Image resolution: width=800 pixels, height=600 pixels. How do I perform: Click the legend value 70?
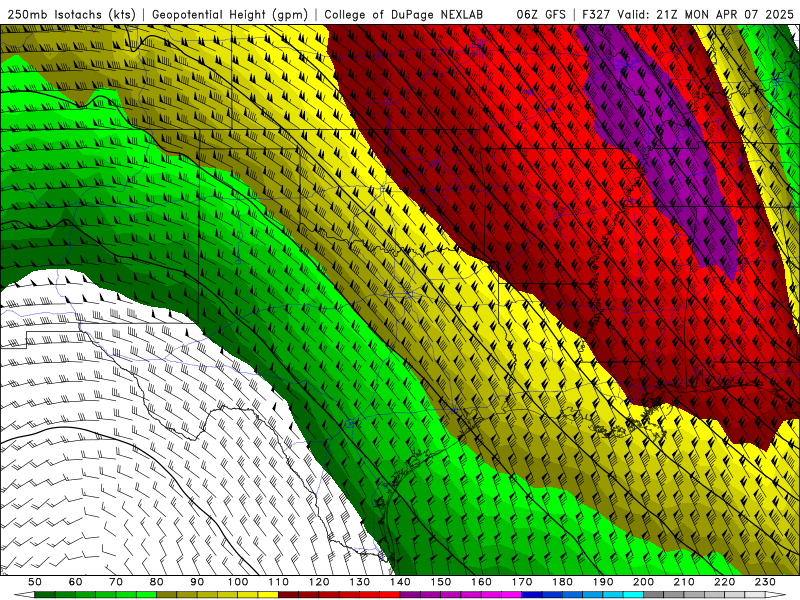[x=116, y=582]
